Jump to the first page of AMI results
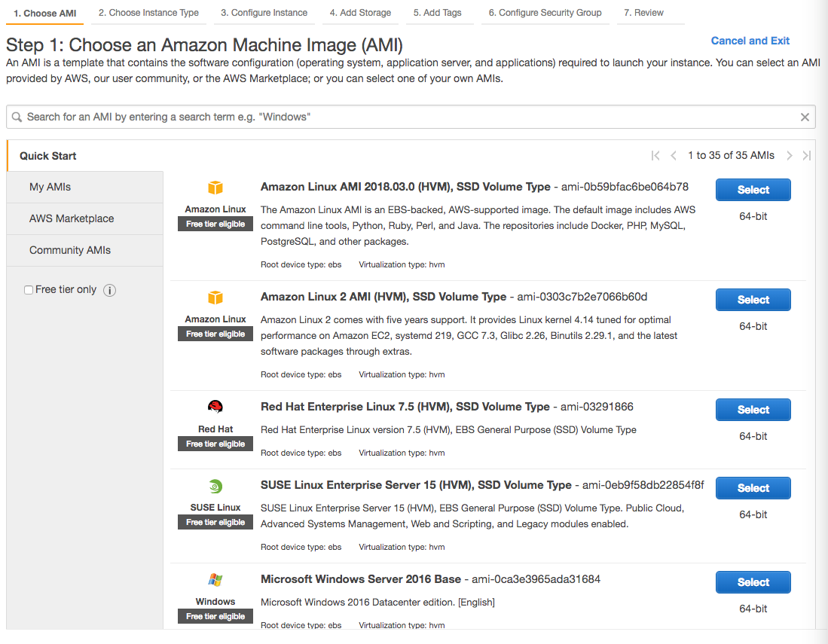 click(655, 155)
